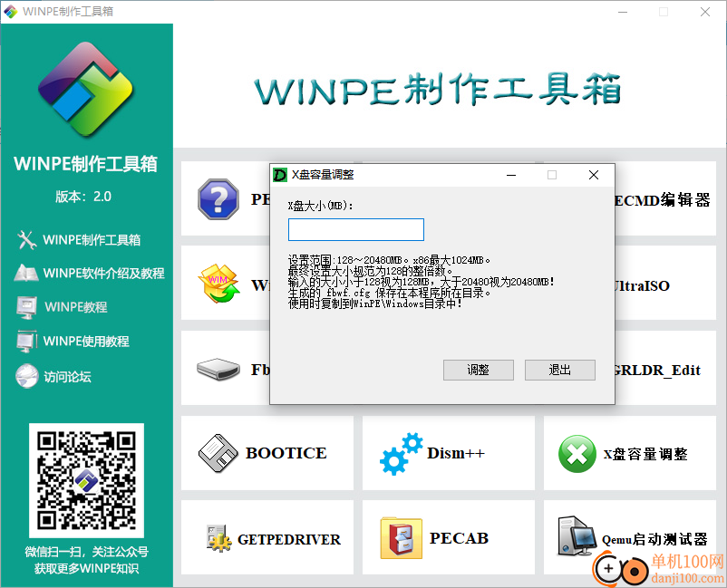Viewport: 727px width, 588px height.
Task: Open WINPE使用教程 sidebar item
Action: [86, 341]
